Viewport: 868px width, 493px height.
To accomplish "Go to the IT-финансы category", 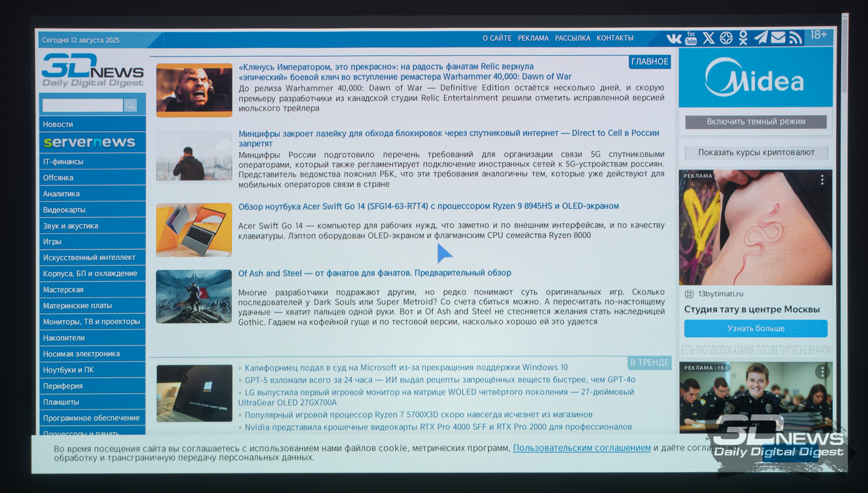I will (x=92, y=162).
